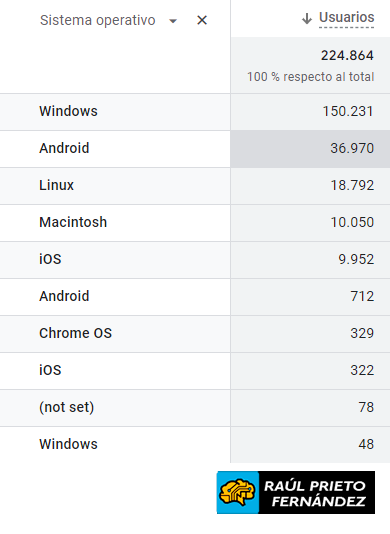The image size is (390, 534).
Task: Click the 100 % respecto al total text
Action: pos(311,77)
